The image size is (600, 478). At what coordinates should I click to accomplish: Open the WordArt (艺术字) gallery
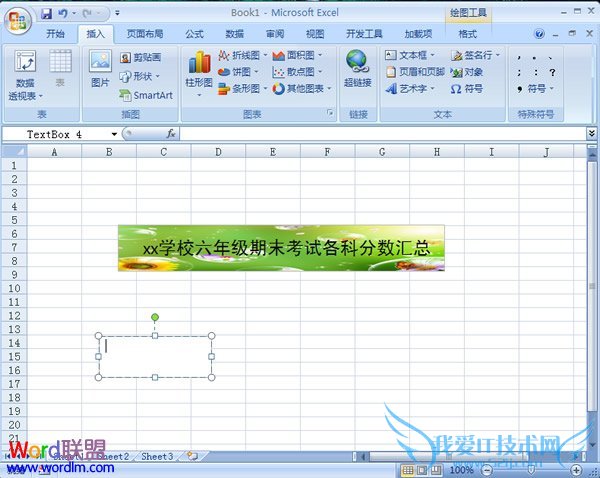[x=410, y=89]
